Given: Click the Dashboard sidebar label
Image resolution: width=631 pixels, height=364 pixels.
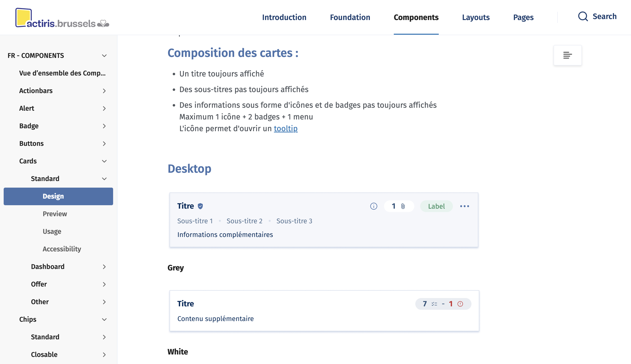Looking at the screenshot, I should pyautogui.click(x=47, y=267).
